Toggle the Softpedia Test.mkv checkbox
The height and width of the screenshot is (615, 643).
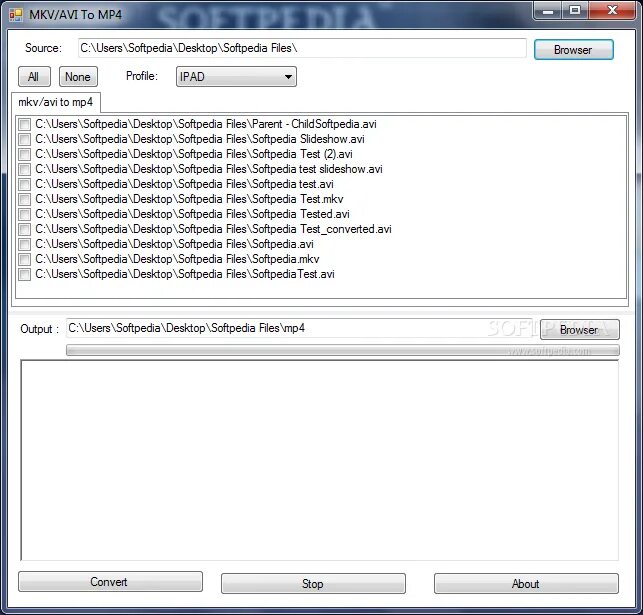(x=25, y=199)
